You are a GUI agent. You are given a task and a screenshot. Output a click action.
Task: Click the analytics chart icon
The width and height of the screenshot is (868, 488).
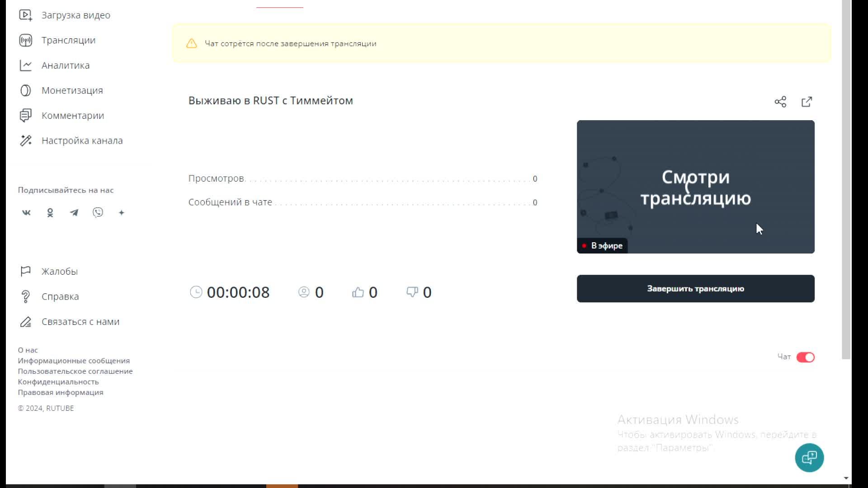point(26,66)
